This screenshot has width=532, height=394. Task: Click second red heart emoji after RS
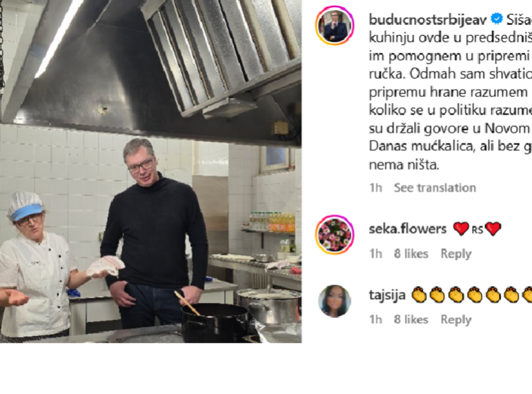493,229
